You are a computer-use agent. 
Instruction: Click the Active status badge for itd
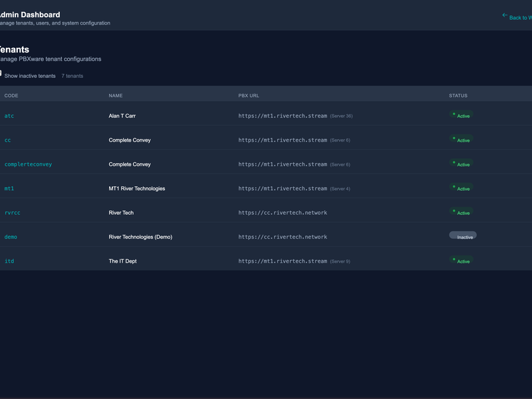click(461, 261)
